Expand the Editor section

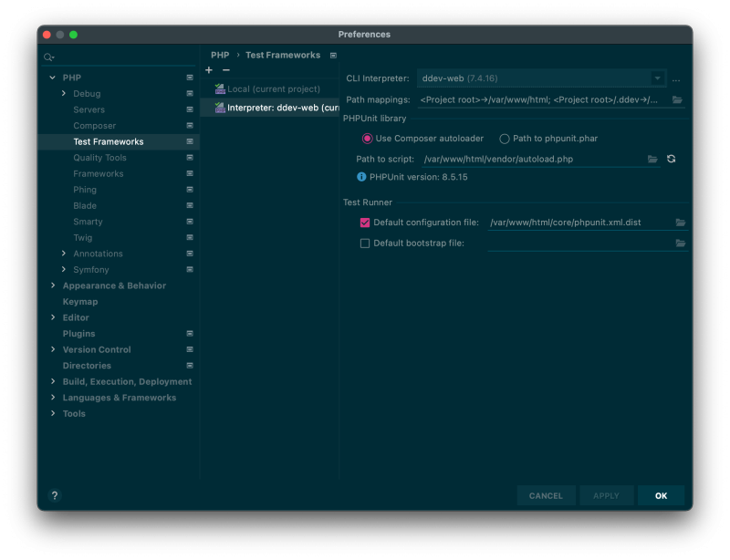pyautogui.click(x=53, y=317)
